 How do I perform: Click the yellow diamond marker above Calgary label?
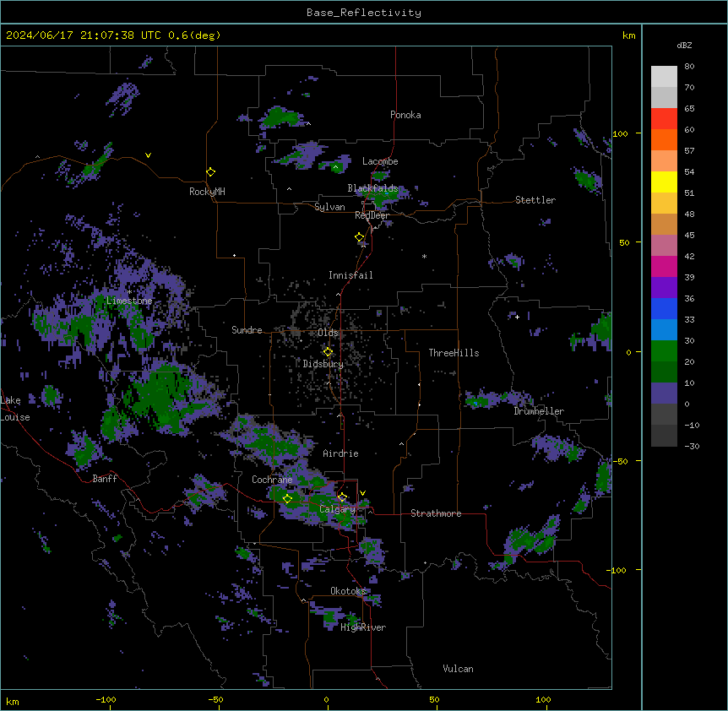[342, 497]
